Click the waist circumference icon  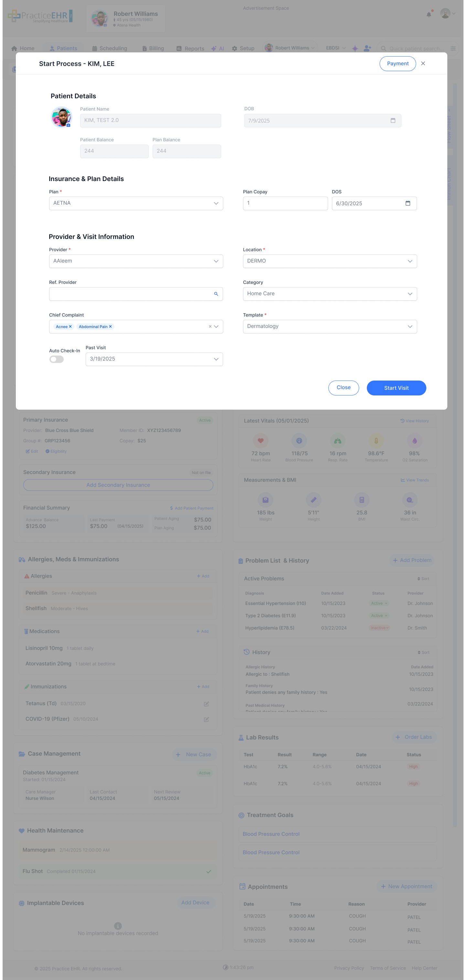click(x=410, y=500)
